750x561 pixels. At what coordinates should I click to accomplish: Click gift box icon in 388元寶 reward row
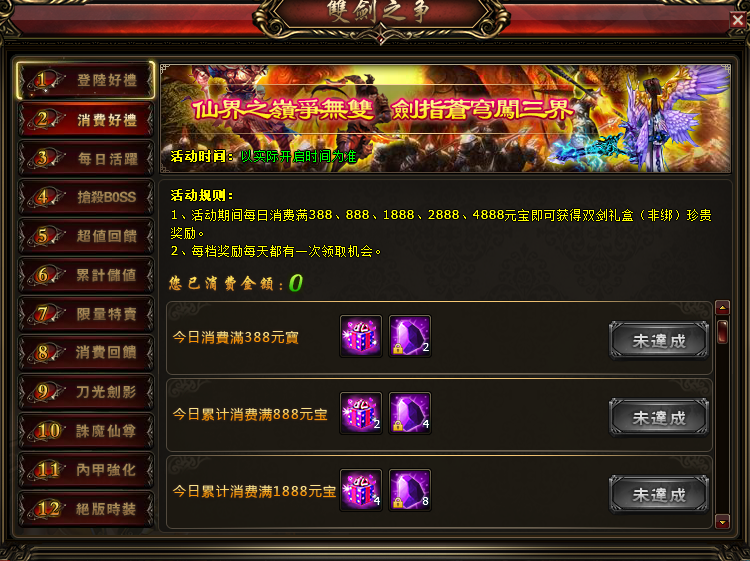361,336
